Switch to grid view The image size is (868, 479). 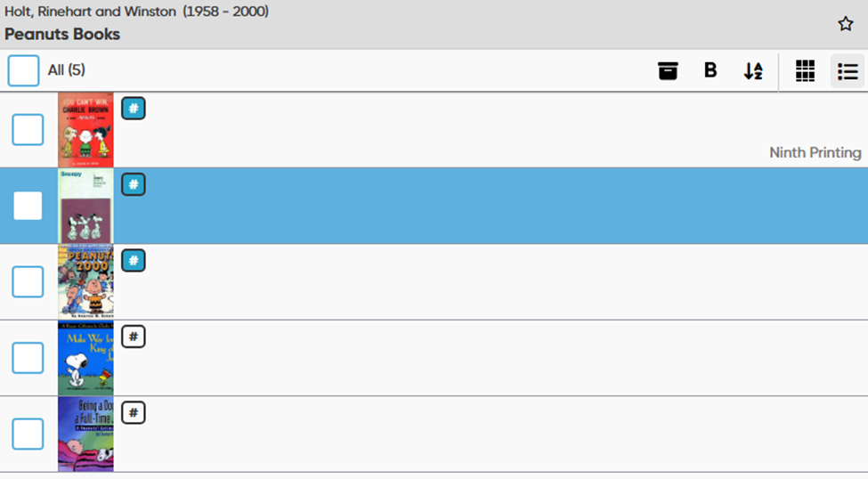coord(805,71)
